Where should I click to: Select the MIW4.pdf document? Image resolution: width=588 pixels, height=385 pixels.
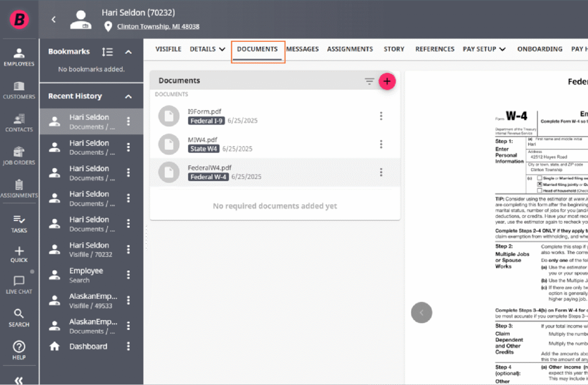coord(203,139)
